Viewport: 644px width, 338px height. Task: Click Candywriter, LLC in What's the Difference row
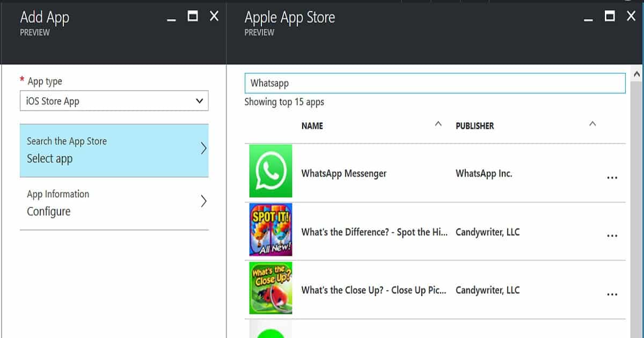point(488,232)
